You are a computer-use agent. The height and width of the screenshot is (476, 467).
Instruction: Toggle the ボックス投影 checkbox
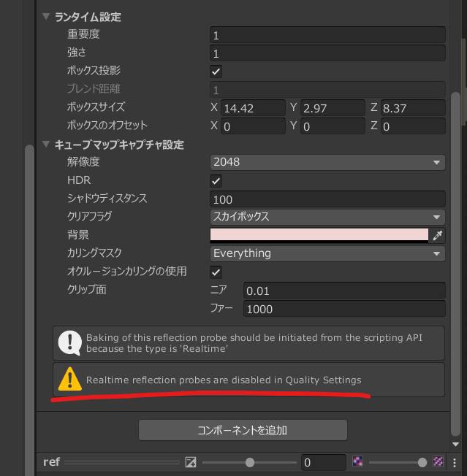(216, 72)
